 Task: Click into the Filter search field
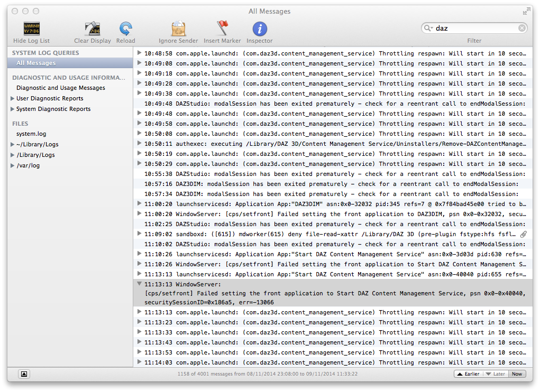pos(474,28)
